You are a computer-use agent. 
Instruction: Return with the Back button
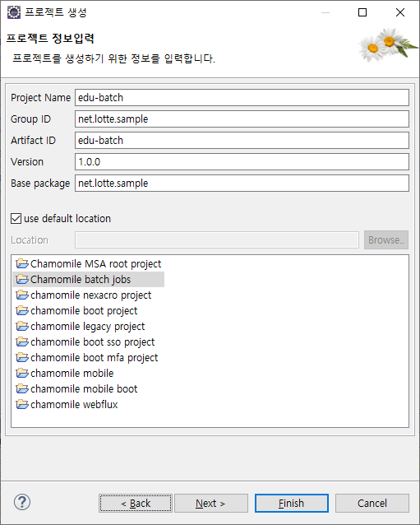pos(136,504)
